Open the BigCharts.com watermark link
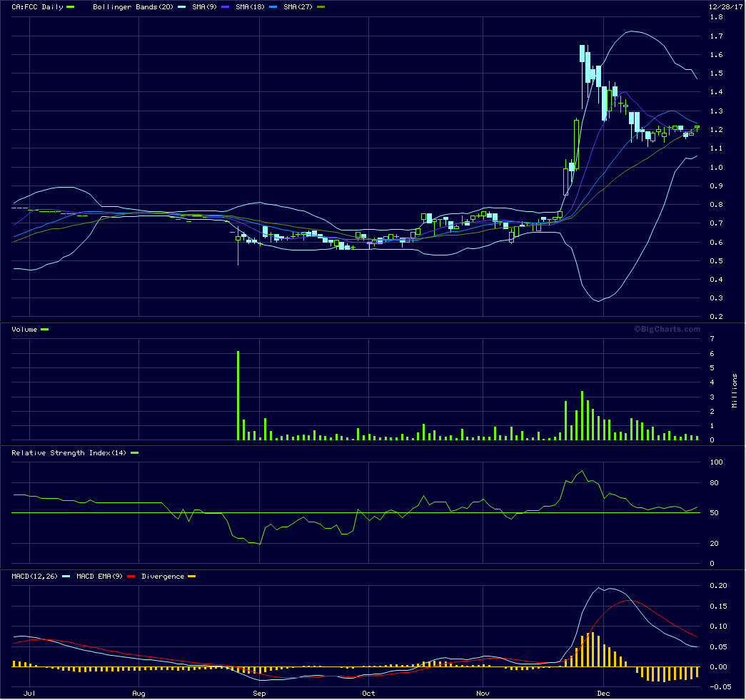This screenshot has width=746, height=700. click(x=667, y=329)
